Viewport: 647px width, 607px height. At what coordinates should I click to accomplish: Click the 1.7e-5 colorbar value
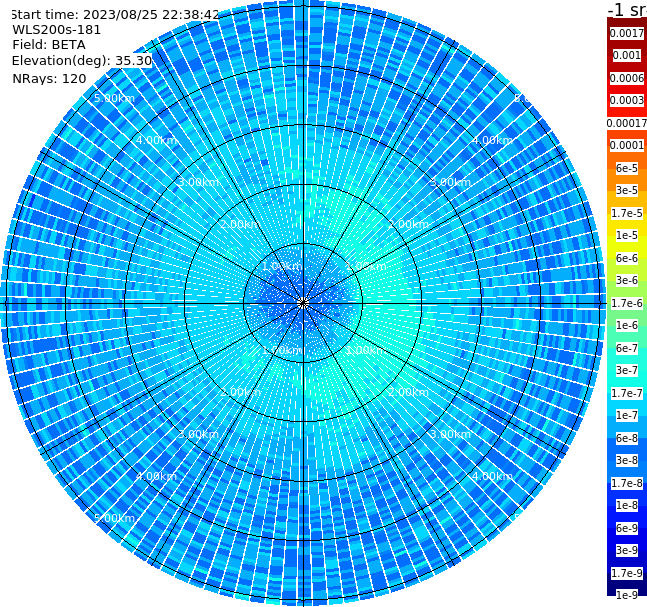pos(627,213)
